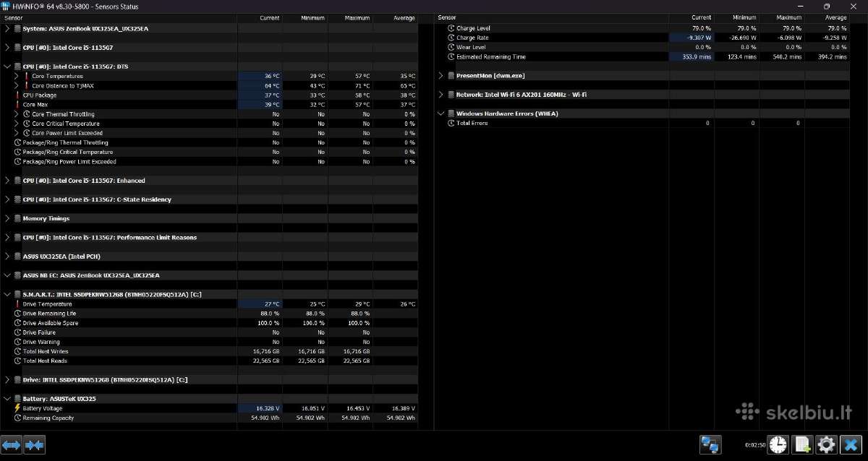
Task: Click the blue X close-sensors button
Action: point(851,444)
